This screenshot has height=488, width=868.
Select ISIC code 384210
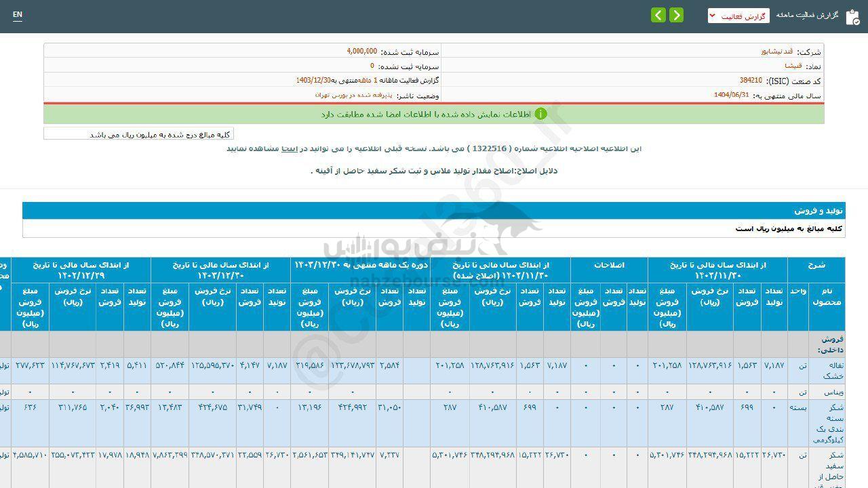(751, 80)
